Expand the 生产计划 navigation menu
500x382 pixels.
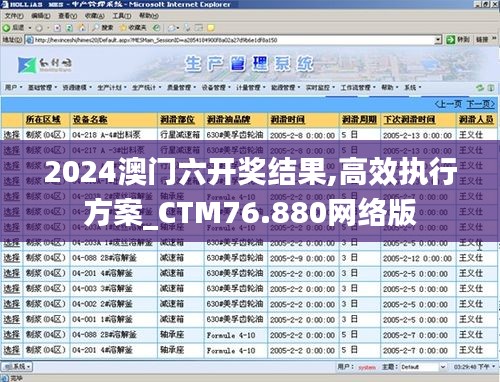112,88
